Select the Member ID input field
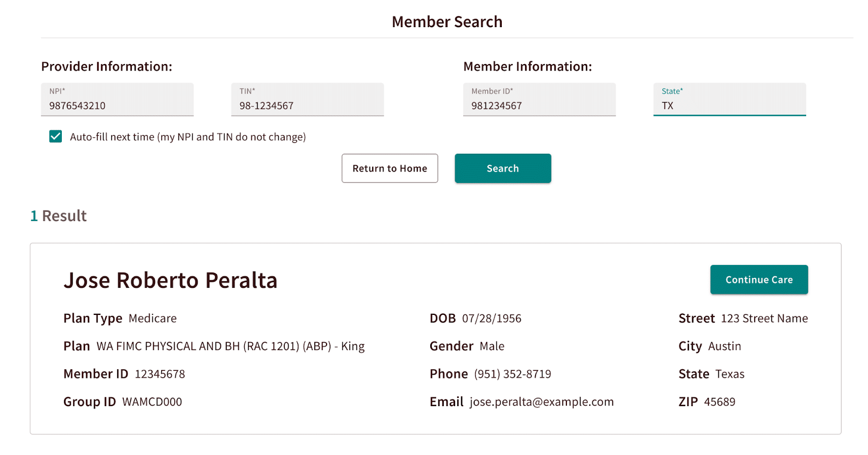 (539, 99)
